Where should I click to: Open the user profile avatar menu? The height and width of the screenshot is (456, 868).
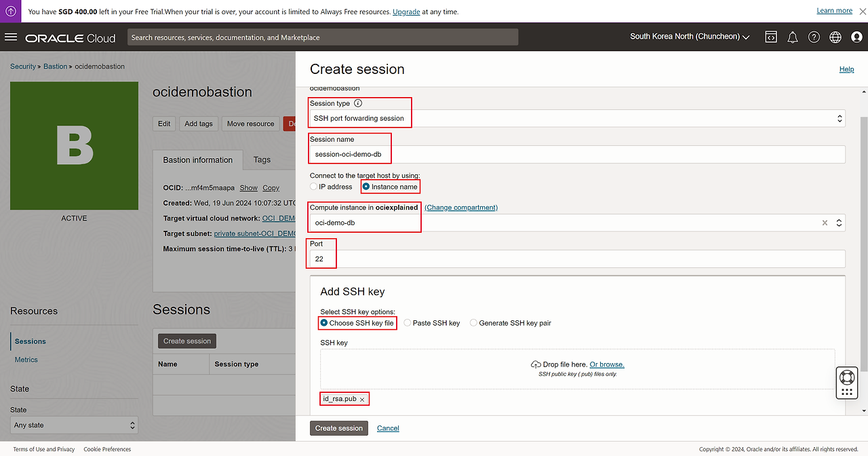point(856,37)
